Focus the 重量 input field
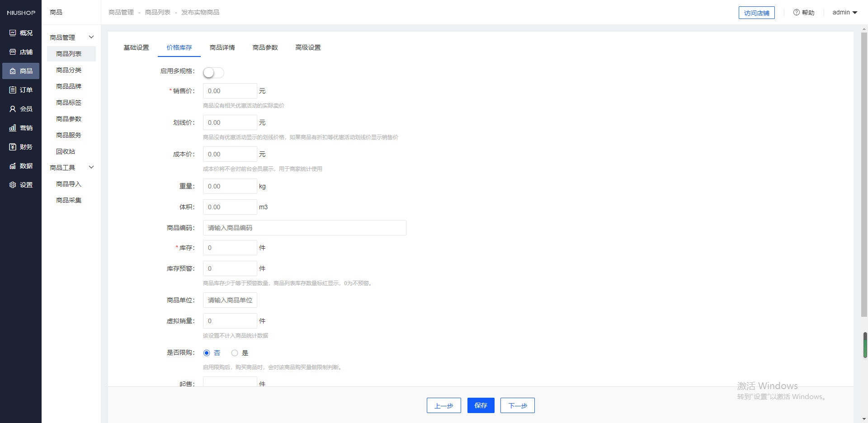The height and width of the screenshot is (423, 868). click(230, 186)
